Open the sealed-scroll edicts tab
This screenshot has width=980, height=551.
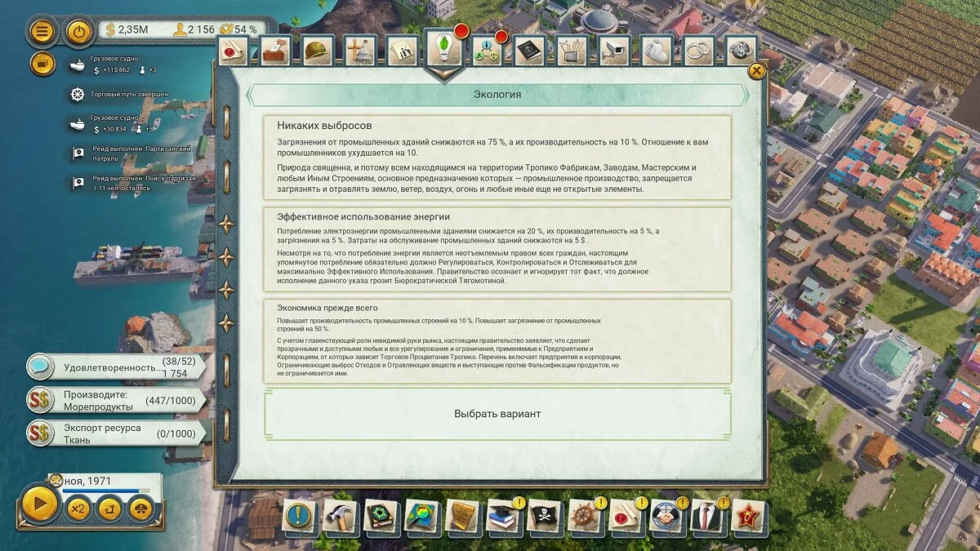[x=234, y=51]
